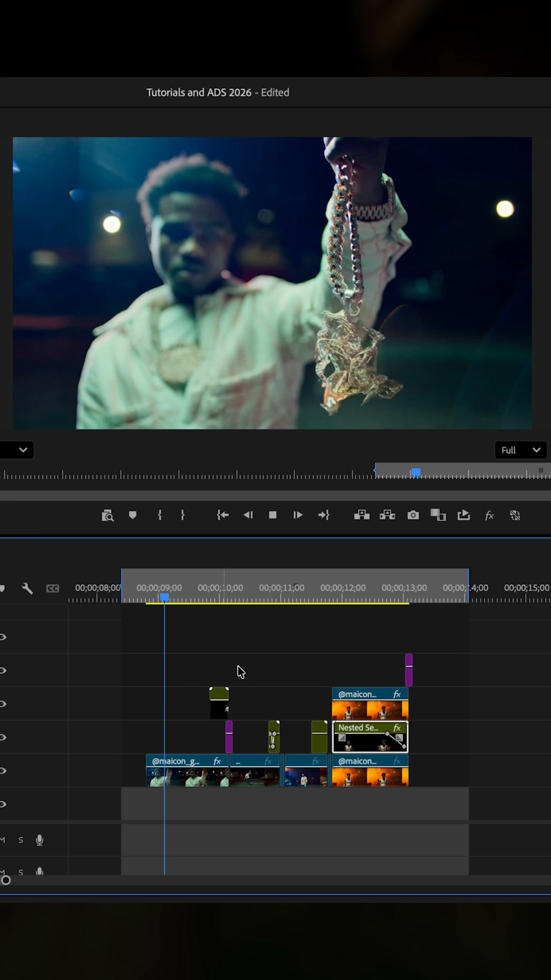Click the green clip with keyframe icon
Viewport: 551px width, 980px height.
coord(274,737)
